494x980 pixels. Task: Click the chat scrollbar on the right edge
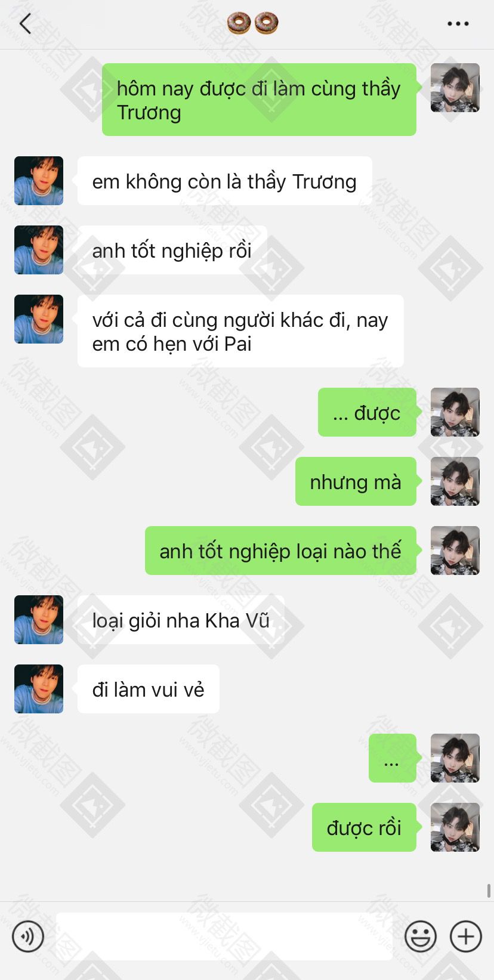pos(489,891)
